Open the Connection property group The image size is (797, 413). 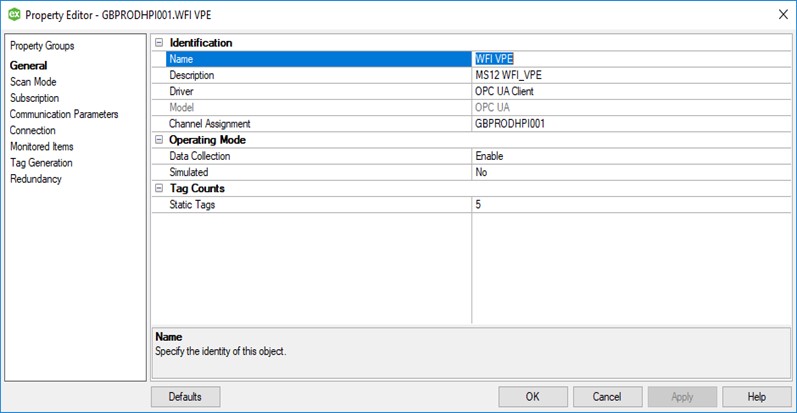click(x=33, y=130)
